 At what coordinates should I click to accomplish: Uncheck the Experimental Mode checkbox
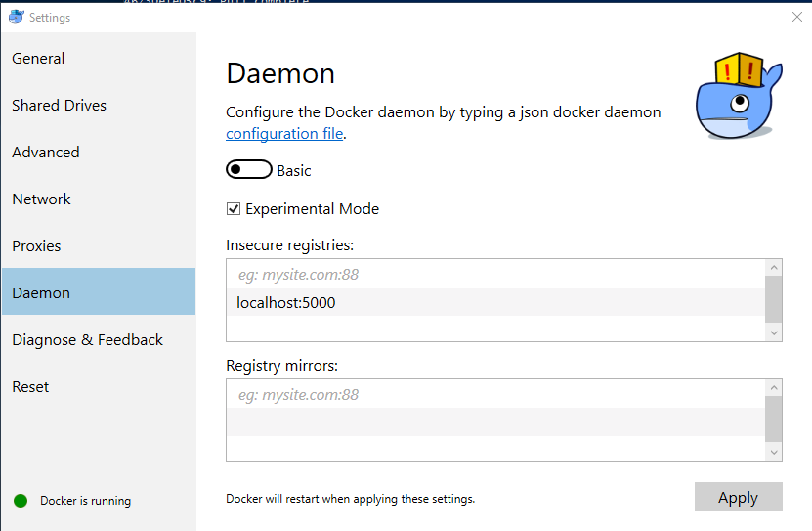(234, 209)
